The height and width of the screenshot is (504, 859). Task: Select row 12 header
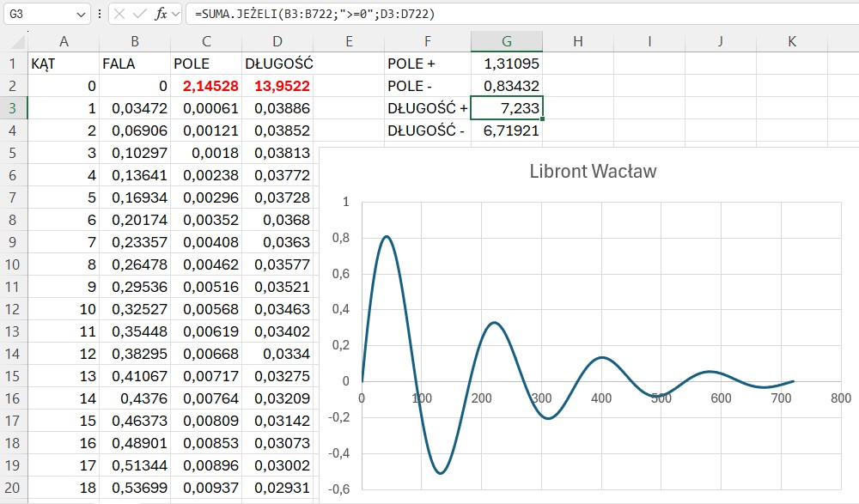14,309
